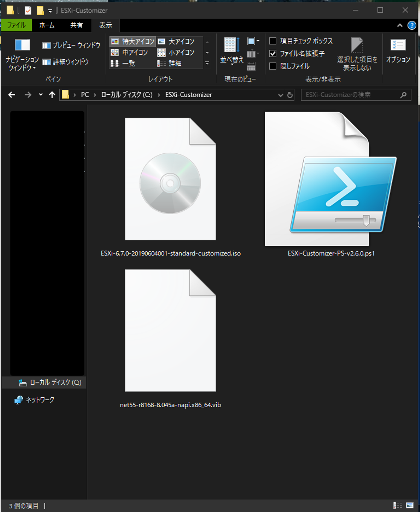Click the 3 個の項目 status text
This screenshot has height=512, width=420.
coord(24,506)
